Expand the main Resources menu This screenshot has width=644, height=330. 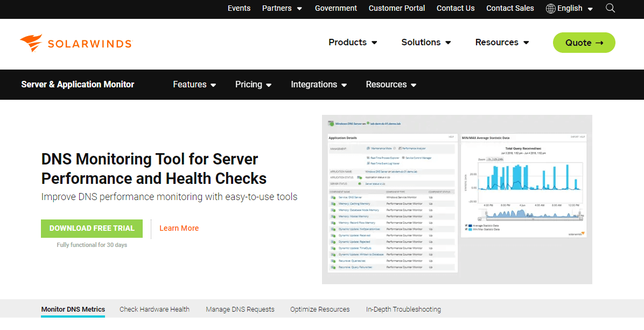click(x=502, y=43)
